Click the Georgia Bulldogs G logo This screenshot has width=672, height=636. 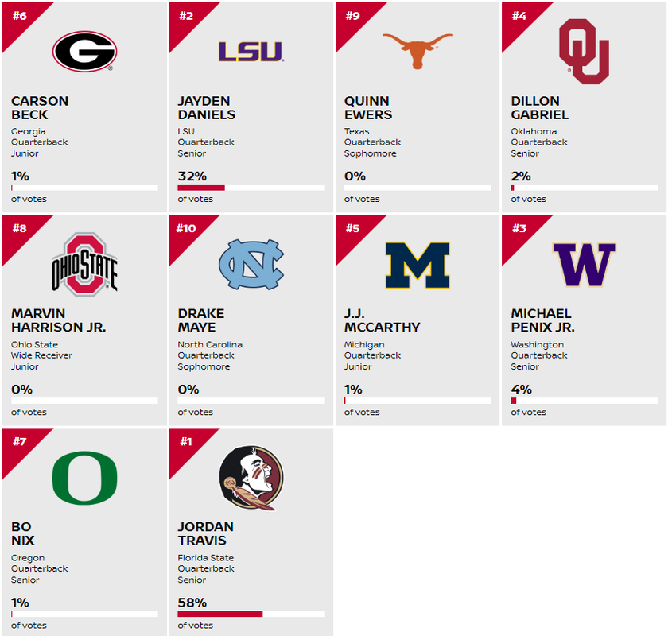tap(84, 52)
